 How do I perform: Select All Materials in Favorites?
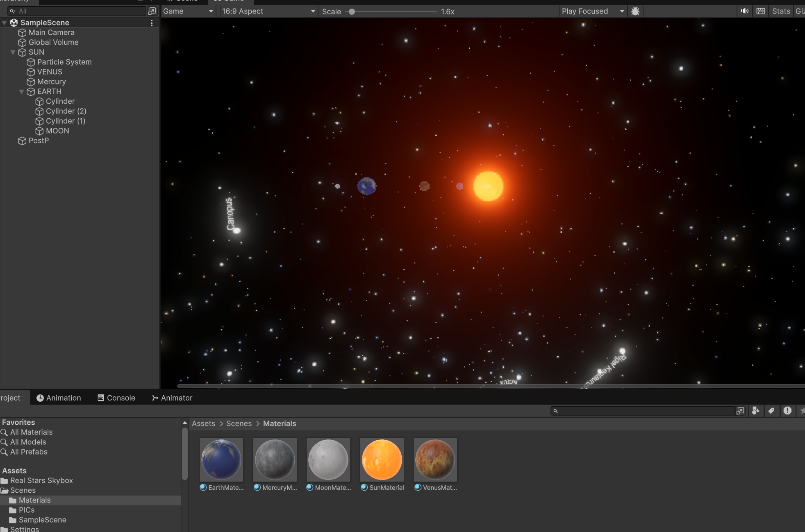[31, 432]
